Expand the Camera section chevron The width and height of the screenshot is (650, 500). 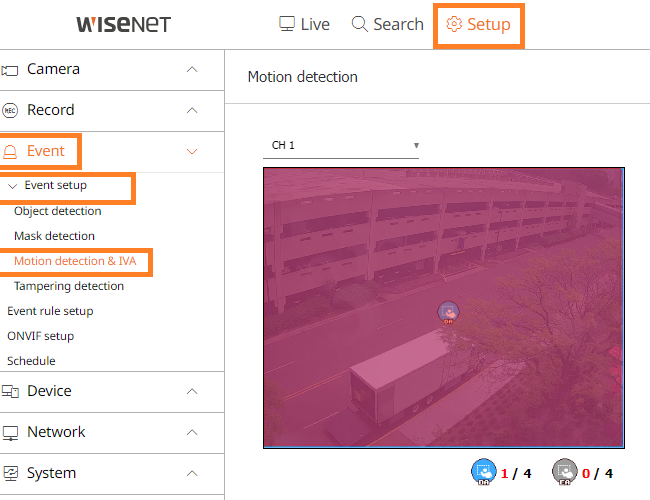[192, 70]
